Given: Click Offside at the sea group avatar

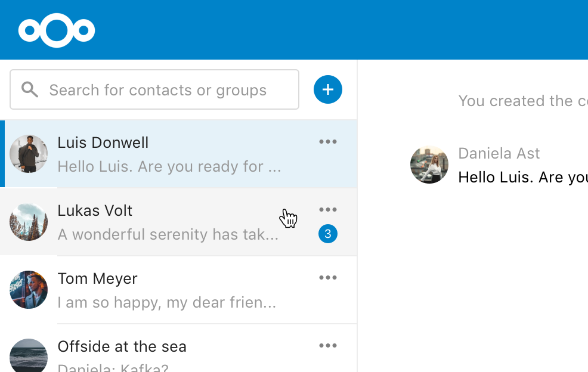Looking at the screenshot, I should pos(29,355).
